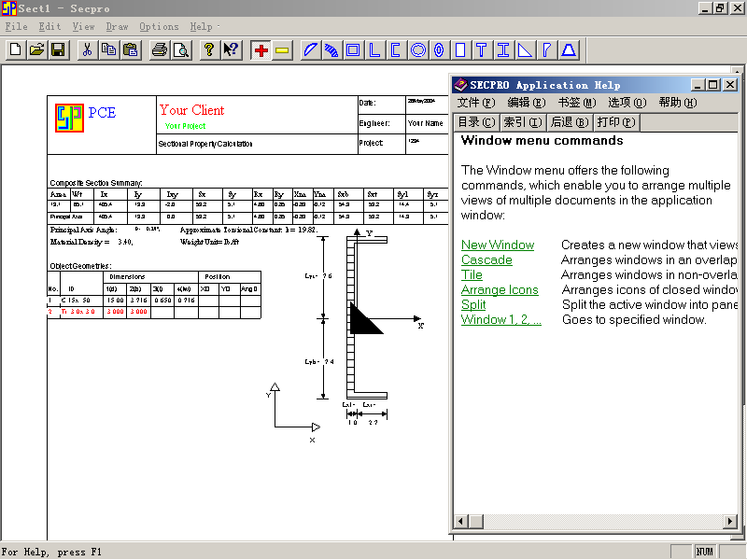
Task: Follow the Tile help link
Action: pos(472,274)
